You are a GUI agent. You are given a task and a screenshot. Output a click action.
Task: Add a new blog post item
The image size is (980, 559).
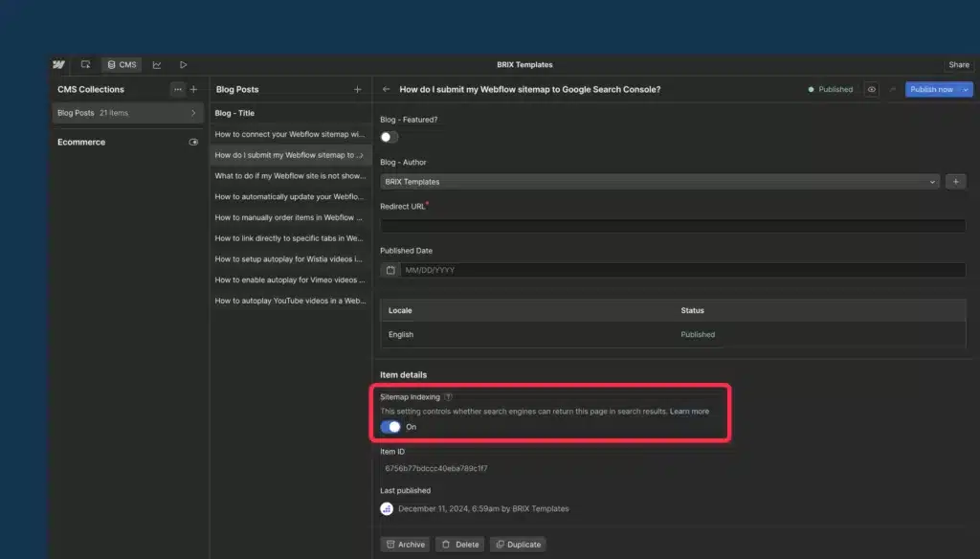pos(358,89)
